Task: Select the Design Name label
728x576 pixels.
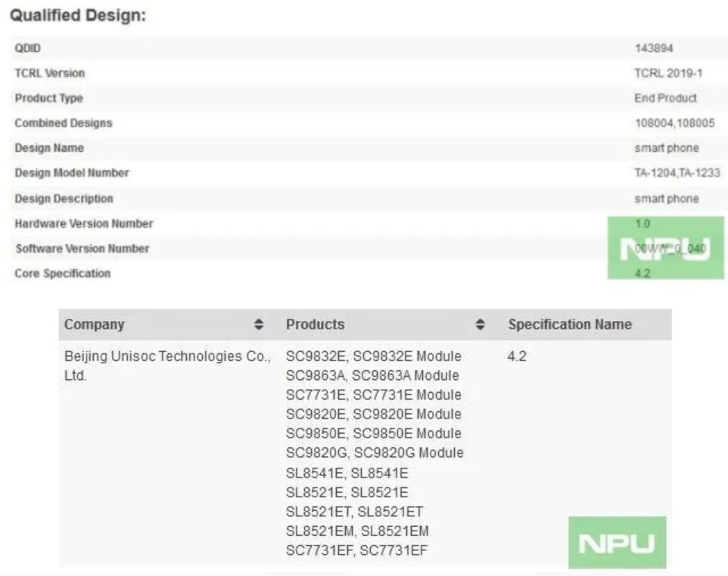Action: pyautogui.click(x=49, y=148)
